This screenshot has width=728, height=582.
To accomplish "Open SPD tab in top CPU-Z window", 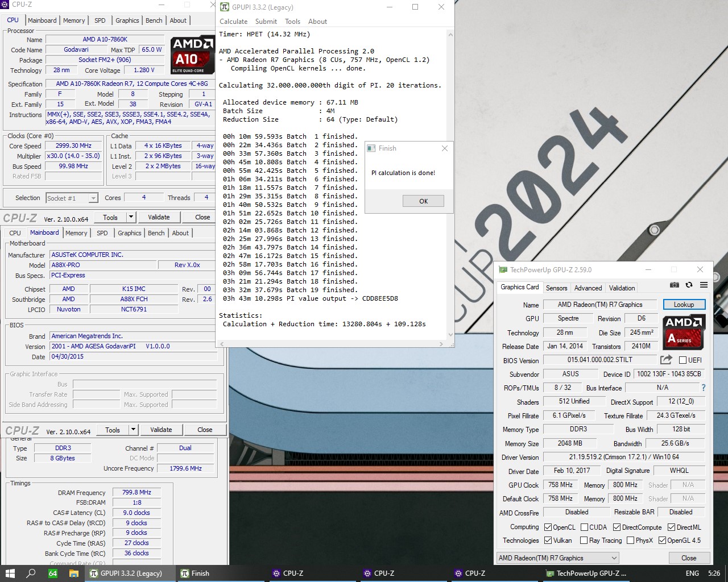I will coord(100,20).
